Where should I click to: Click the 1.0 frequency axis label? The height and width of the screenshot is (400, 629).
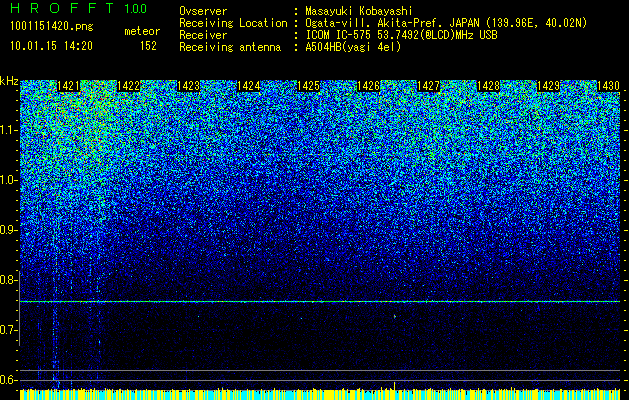9,180
